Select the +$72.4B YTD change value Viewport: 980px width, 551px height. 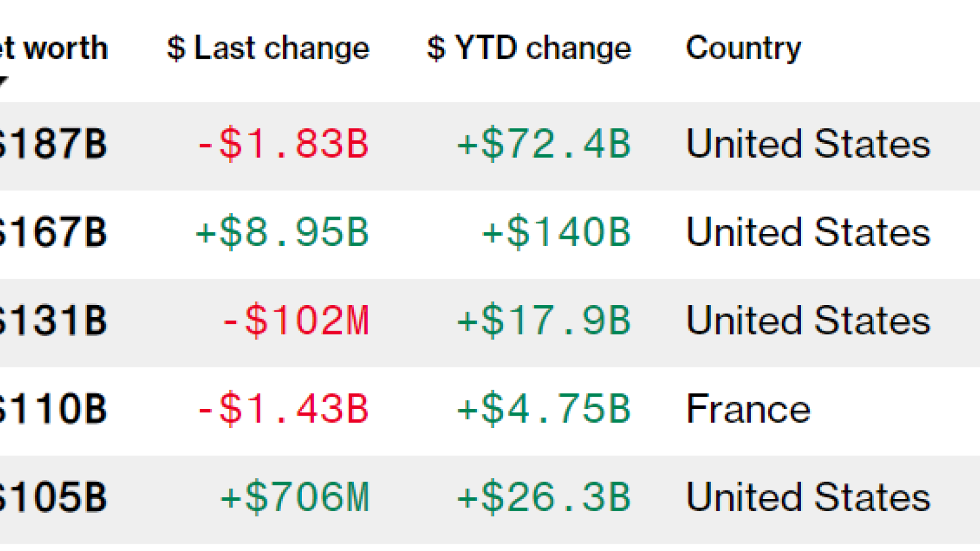coord(544,144)
